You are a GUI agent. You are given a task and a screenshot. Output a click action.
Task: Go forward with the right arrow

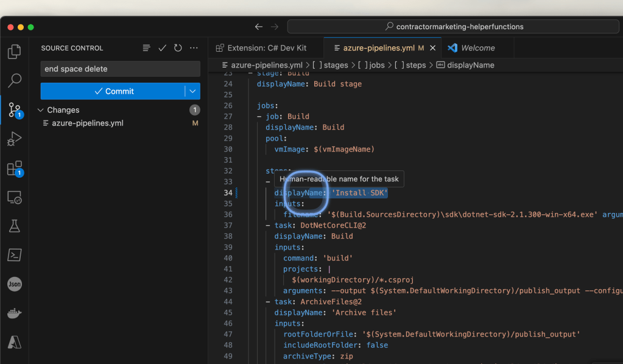275,27
